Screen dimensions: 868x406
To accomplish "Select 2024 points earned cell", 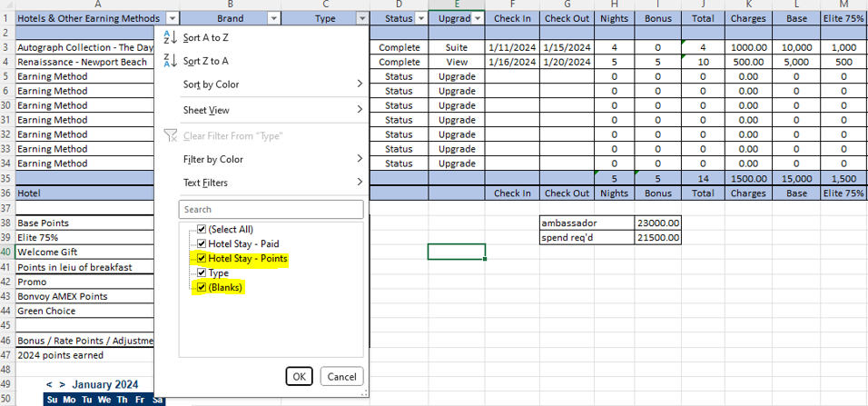I will [x=85, y=355].
